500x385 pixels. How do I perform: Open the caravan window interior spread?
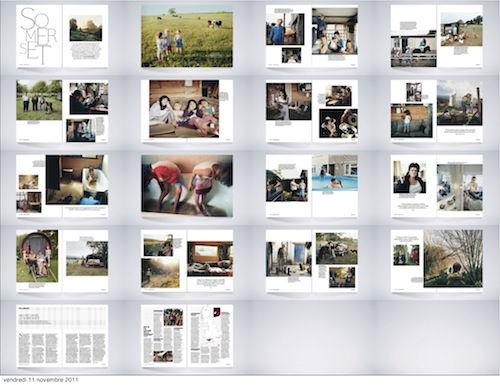pyautogui.click(x=187, y=261)
